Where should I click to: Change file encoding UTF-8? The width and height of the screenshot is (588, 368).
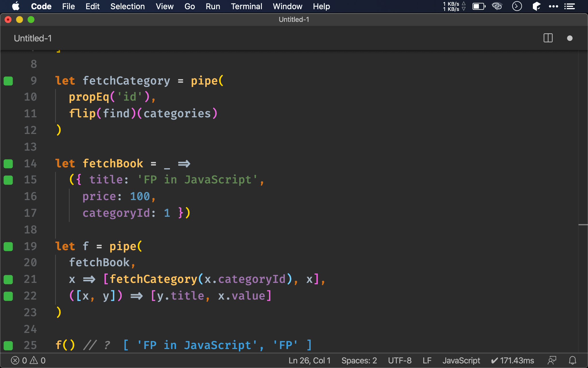tap(400, 361)
